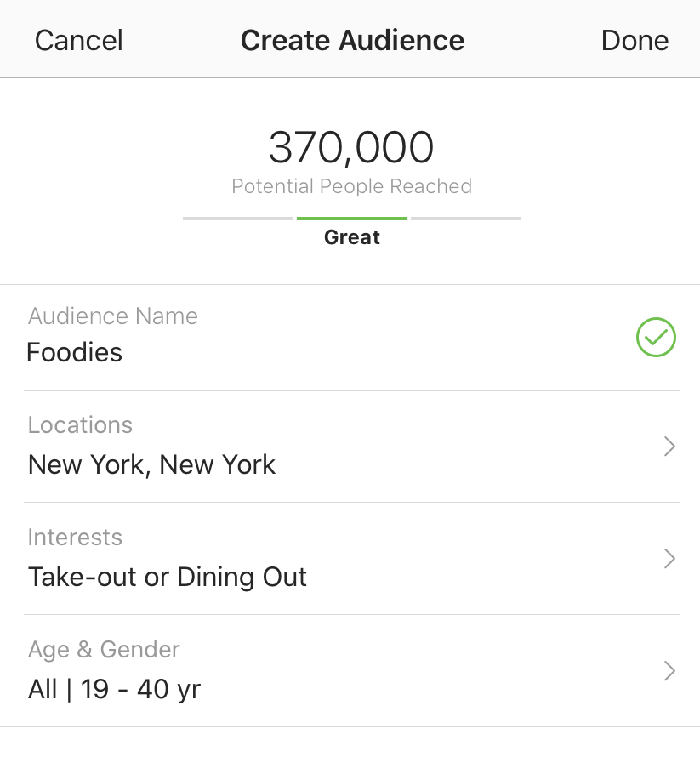Click the green middle segment of reach meter
Viewport: 700px width, 757px height.
point(352,219)
